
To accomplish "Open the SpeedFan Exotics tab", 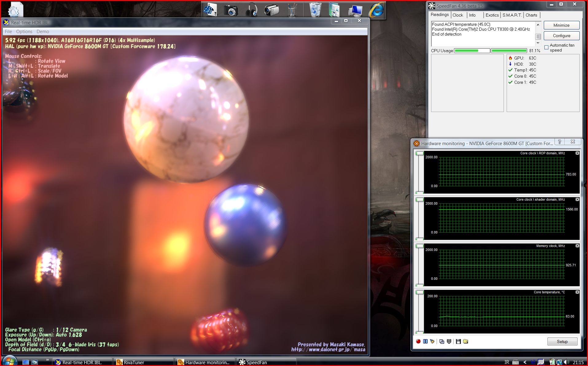I will [x=492, y=15].
